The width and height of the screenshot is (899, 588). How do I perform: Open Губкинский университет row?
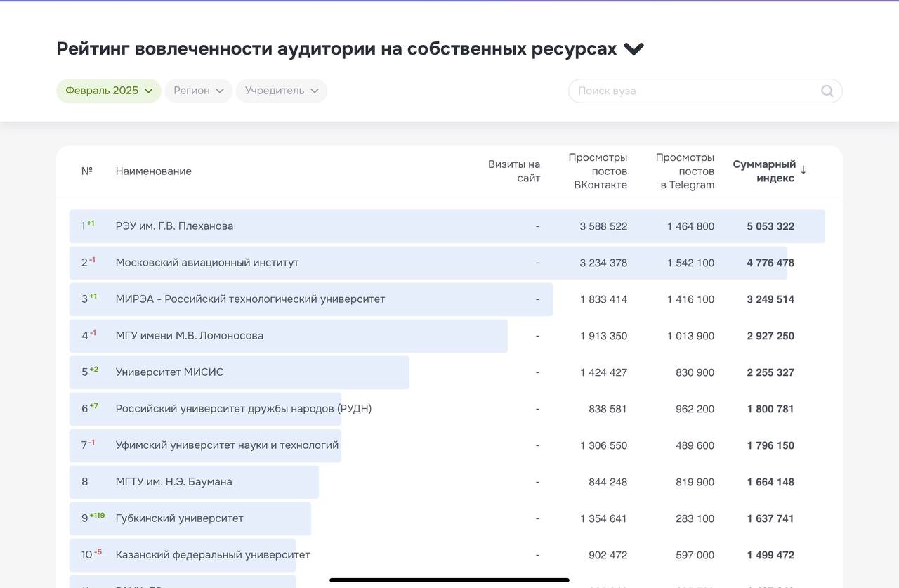point(447,518)
